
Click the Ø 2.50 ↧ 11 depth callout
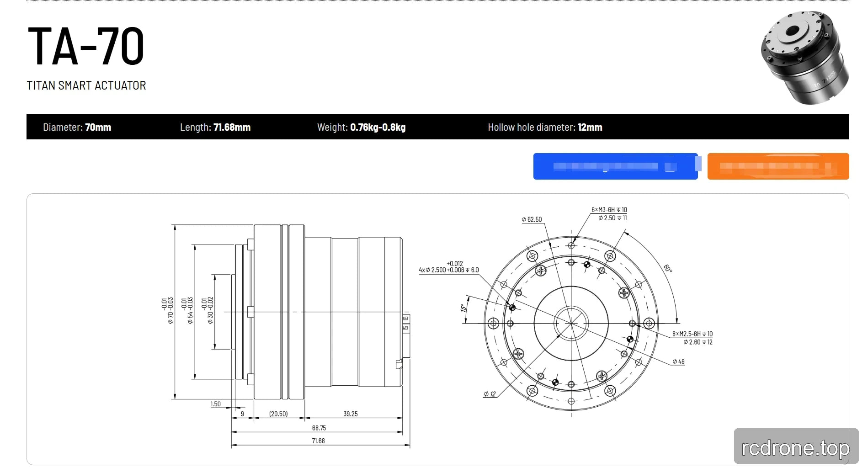613,218
